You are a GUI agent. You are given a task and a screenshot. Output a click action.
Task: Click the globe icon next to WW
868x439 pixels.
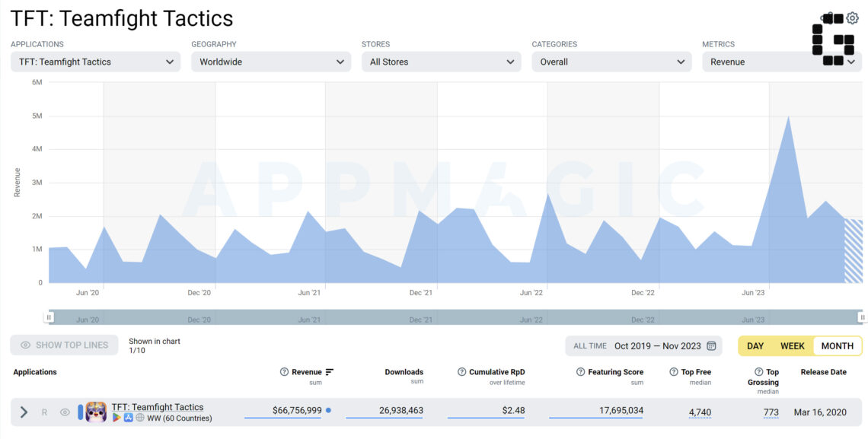(x=140, y=418)
